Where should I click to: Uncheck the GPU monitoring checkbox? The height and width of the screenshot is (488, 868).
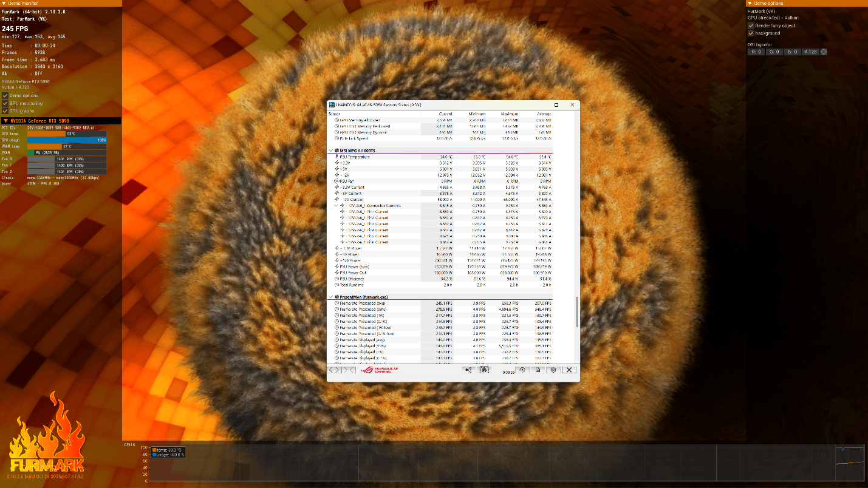(x=5, y=103)
